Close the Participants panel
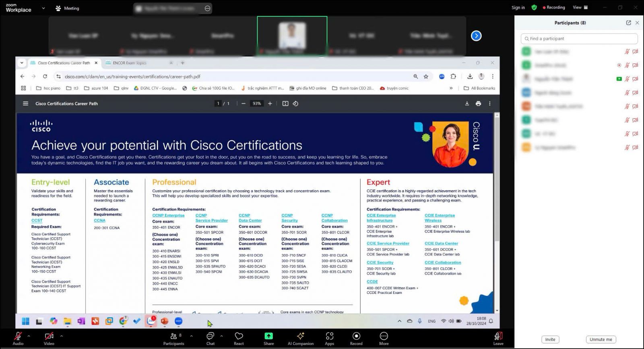The image size is (644, 349). (x=637, y=23)
